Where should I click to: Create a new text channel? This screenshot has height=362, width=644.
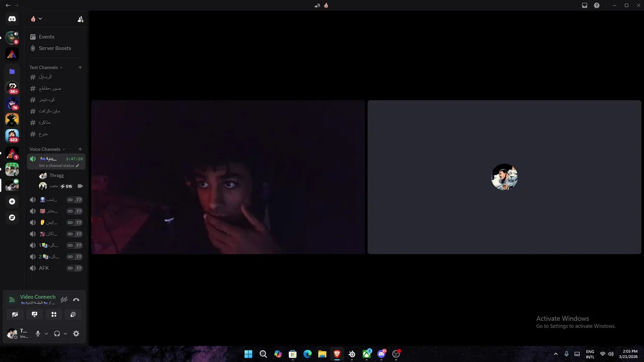coord(80,67)
